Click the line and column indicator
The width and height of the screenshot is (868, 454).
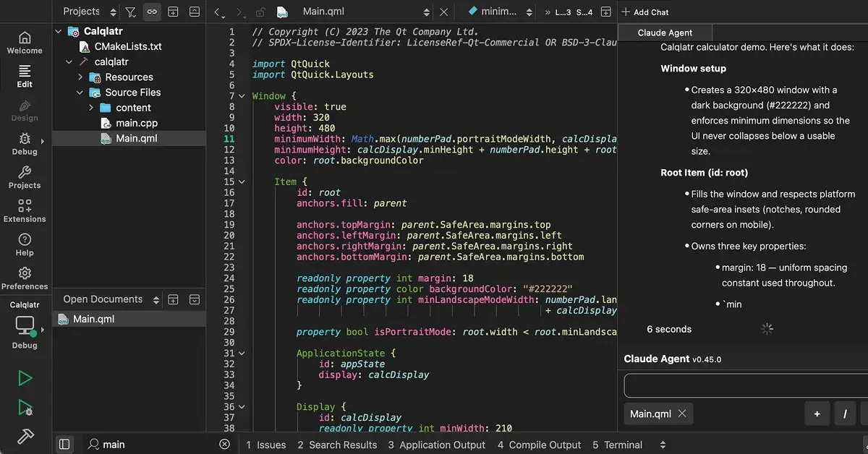tap(575, 12)
